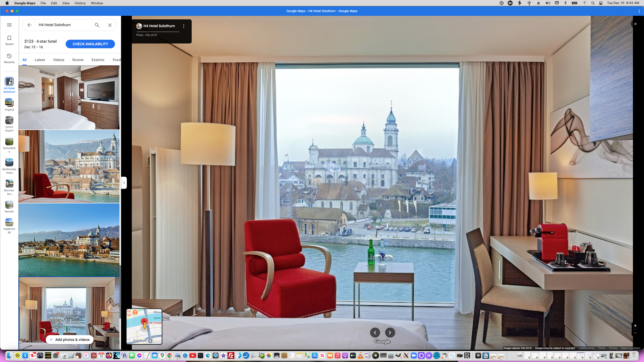Viewport: 644px width, 362px height.
Task: Open the History menu
Action: click(80, 3)
